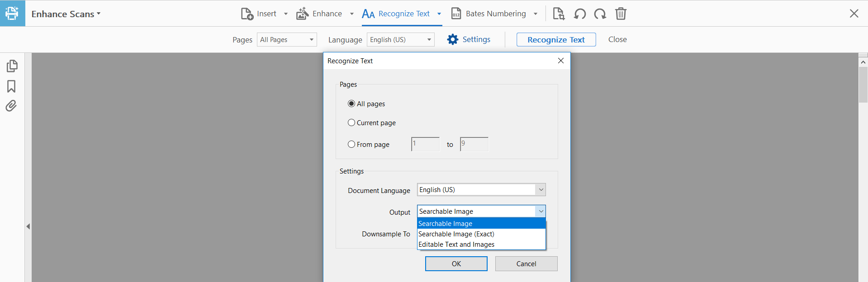Select the Current page radio button
Viewport: 868px width, 282px height.
tap(351, 122)
